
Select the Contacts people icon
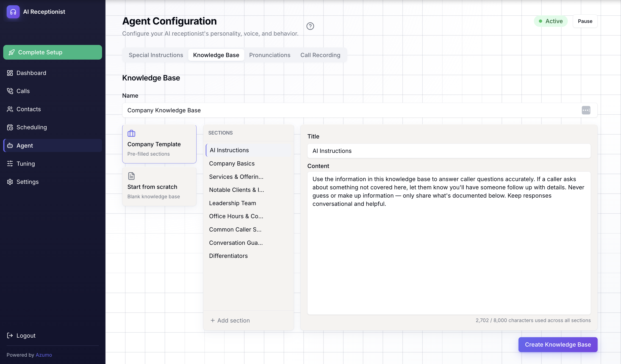tap(10, 109)
